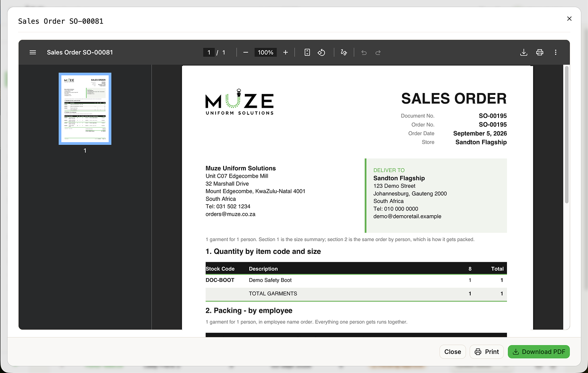Click the TOTAL GARMENTS row label
Image resolution: width=588 pixels, height=373 pixels.
[x=273, y=294]
